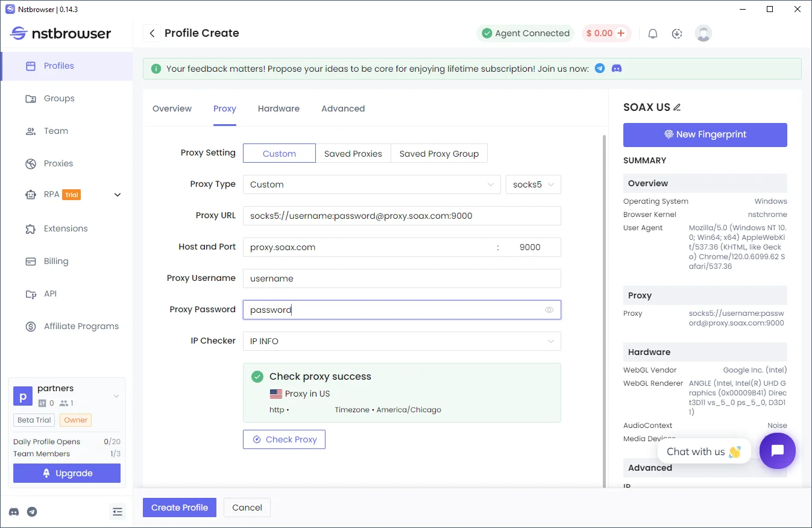
Task: Collapse the sidebar with the bottom menu icon
Action: pos(118,512)
